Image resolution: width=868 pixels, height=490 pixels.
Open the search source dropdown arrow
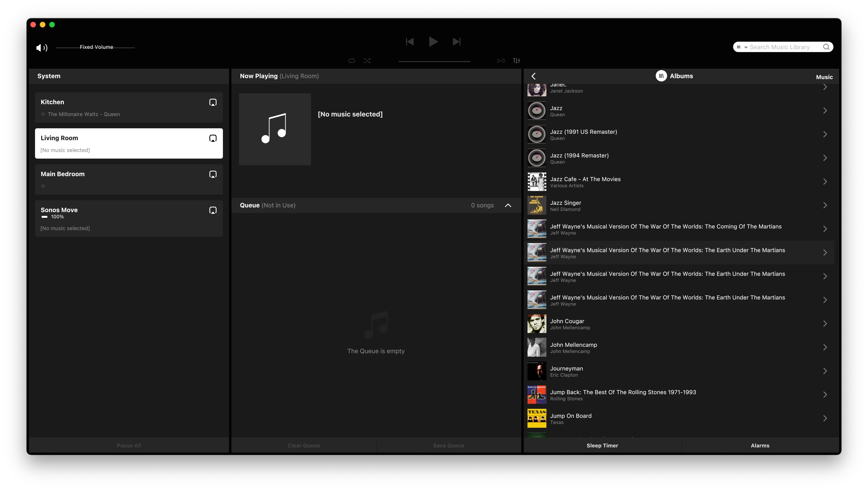(x=746, y=48)
